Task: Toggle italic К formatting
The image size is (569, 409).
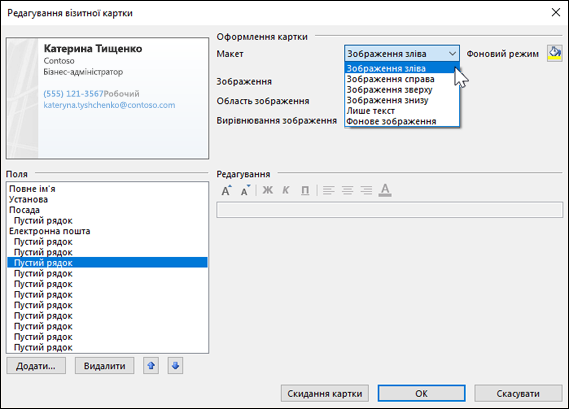Action: point(286,190)
